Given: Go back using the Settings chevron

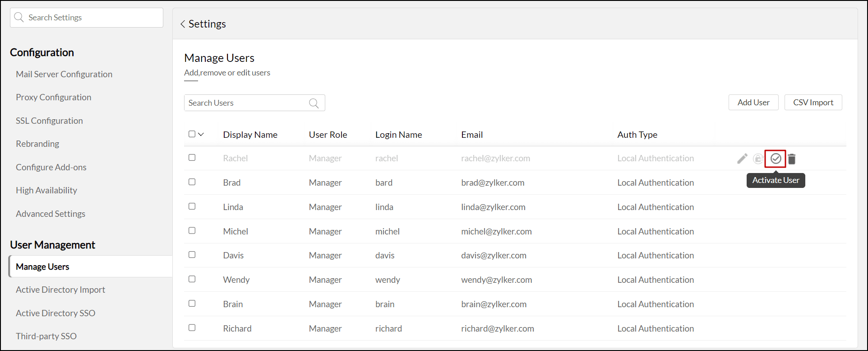Looking at the screenshot, I should click(183, 24).
